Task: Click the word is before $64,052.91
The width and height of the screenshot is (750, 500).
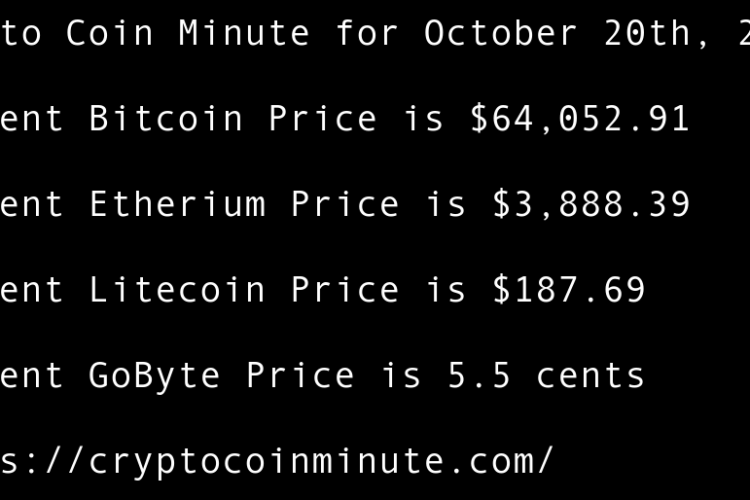Action: (x=424, y=119)
